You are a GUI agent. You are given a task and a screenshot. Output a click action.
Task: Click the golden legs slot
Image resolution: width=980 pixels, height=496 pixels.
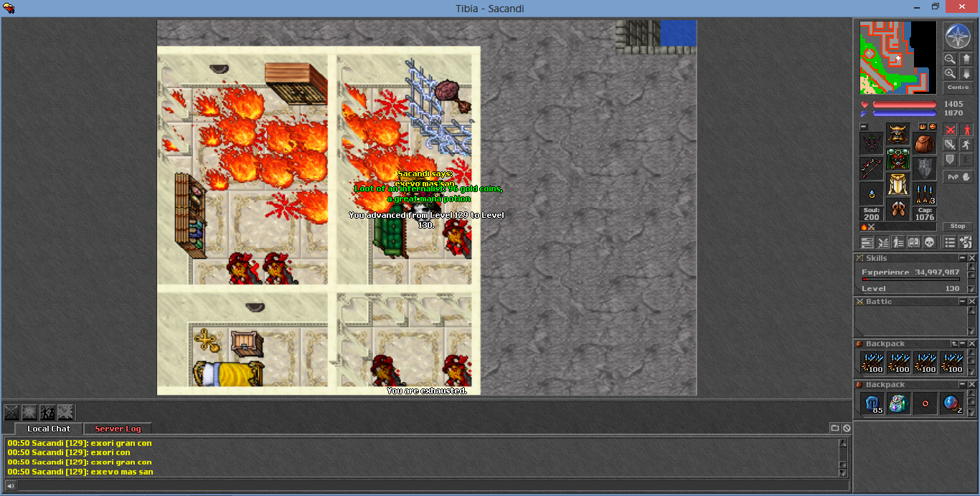tap(897, 184)
